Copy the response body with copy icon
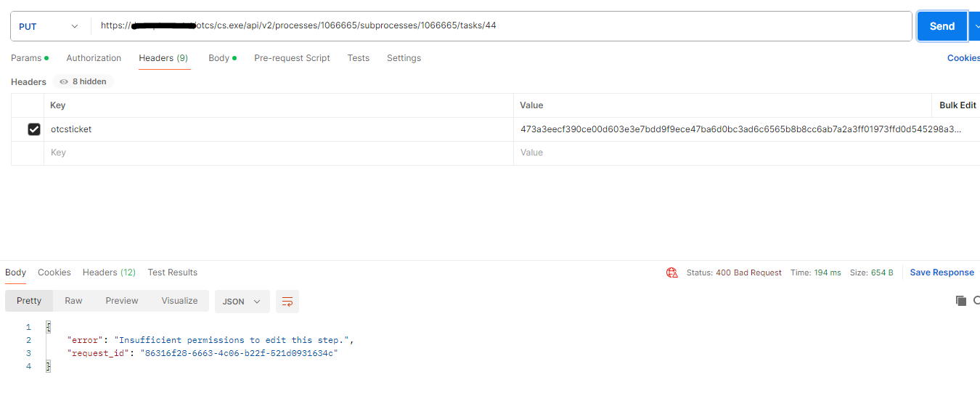 point(960,301)
